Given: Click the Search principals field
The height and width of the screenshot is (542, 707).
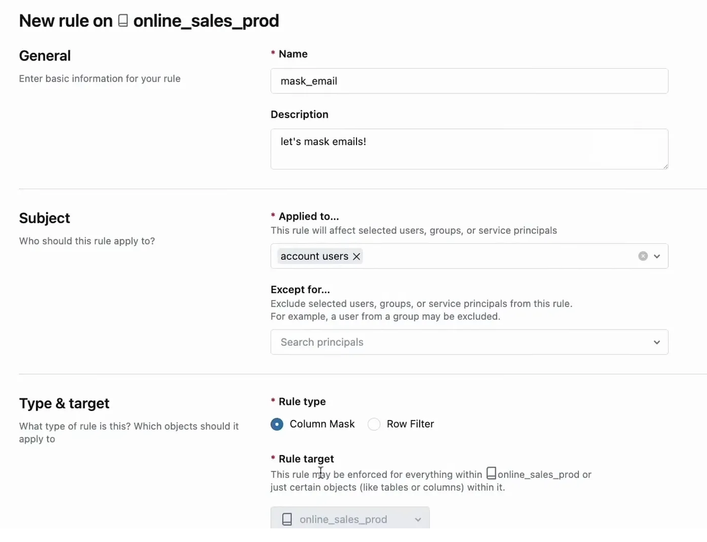Looking at the screenshot, I should coord(460,343).
